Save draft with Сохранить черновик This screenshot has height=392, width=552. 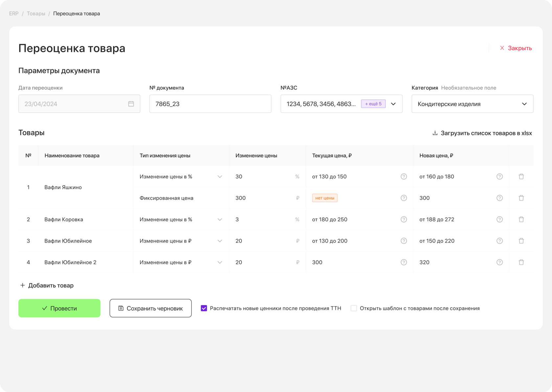150,308
